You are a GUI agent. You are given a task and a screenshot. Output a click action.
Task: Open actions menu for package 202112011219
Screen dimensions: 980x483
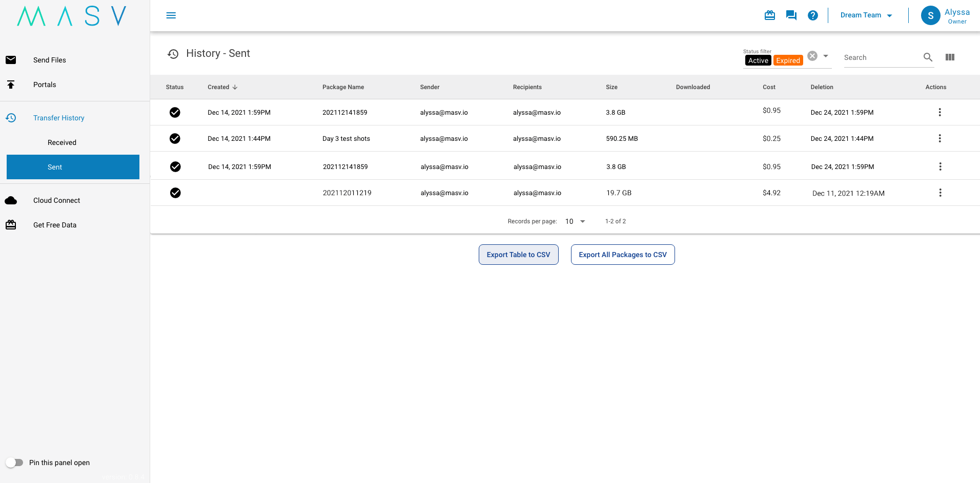point(940,193)
